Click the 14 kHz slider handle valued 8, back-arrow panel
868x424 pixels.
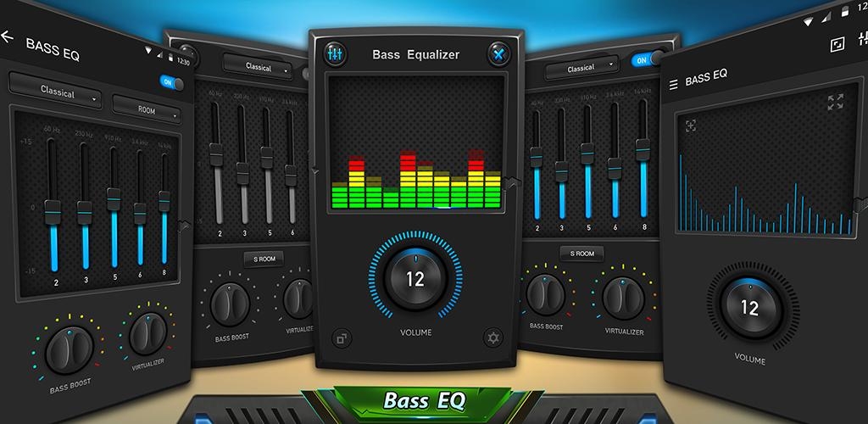pyautogui.click(x=164, y=201)
